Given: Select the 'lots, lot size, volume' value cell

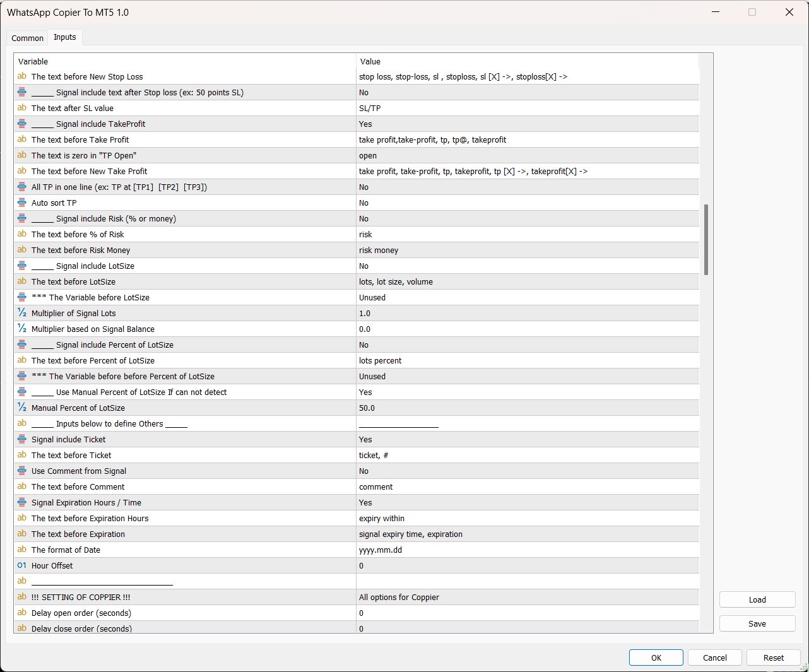Looking at the screenshot, I should tap(528, 281).
